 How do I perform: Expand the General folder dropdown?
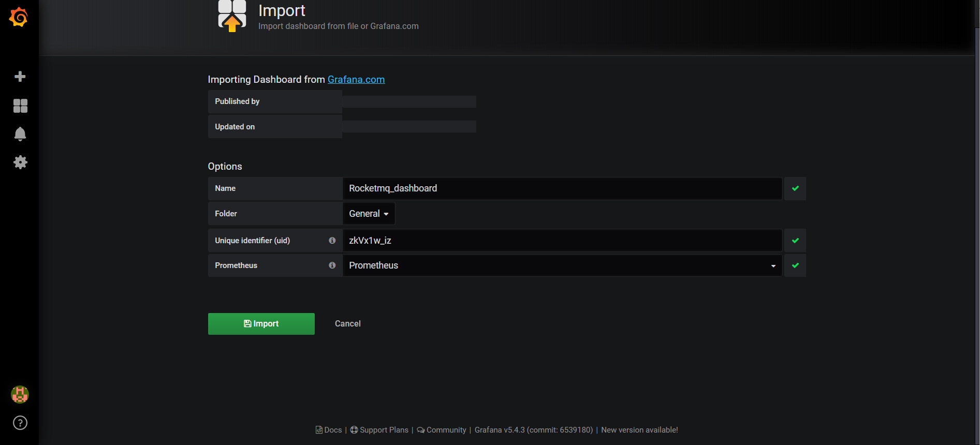369,214
